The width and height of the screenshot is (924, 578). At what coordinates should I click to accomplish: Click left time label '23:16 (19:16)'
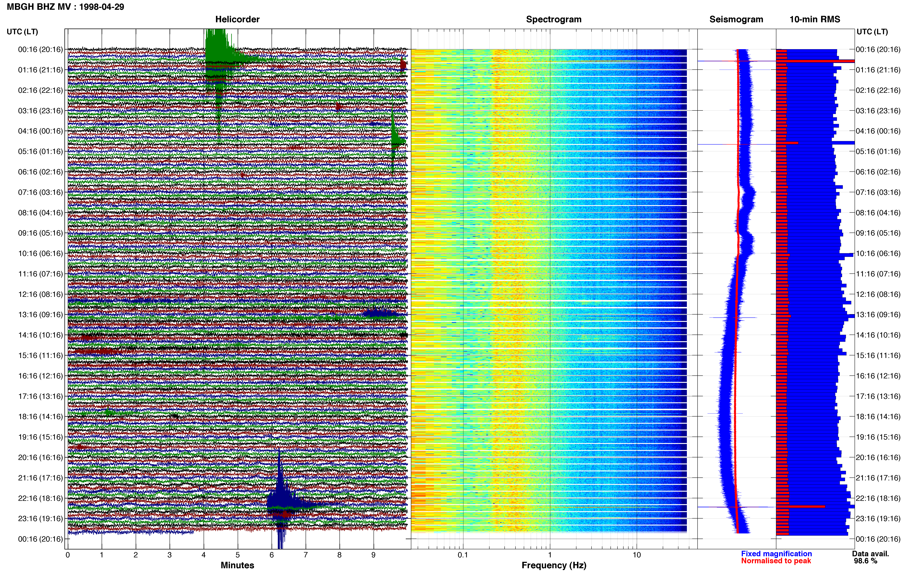(x=41, y=519)
